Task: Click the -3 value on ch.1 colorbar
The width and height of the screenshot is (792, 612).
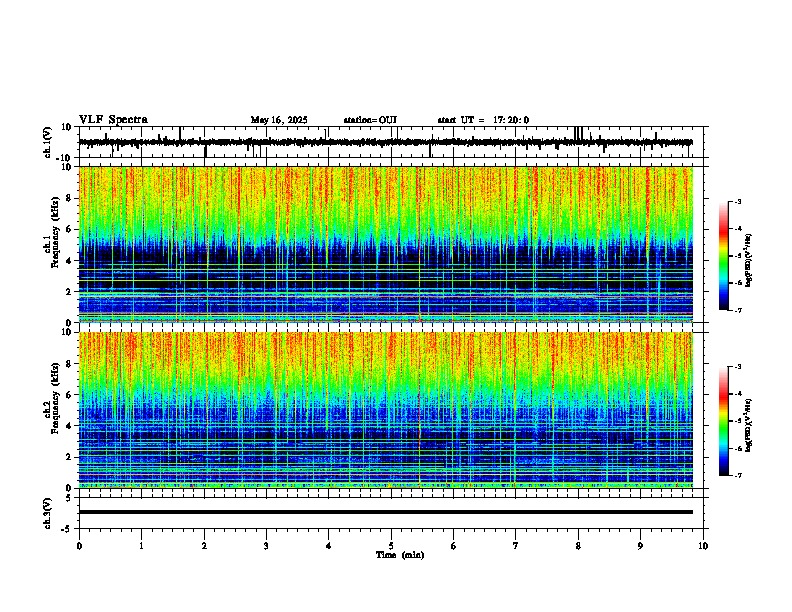Action: point(737,202)
